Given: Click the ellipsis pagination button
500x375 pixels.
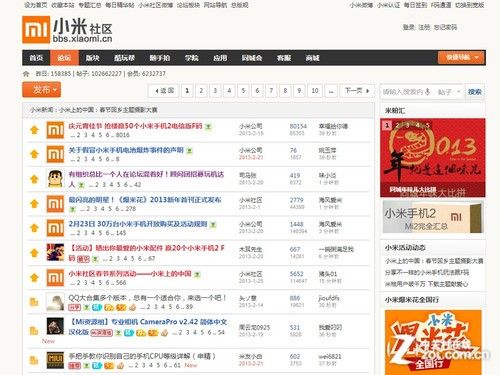Looking at the screenshot, I should [331, 91].
